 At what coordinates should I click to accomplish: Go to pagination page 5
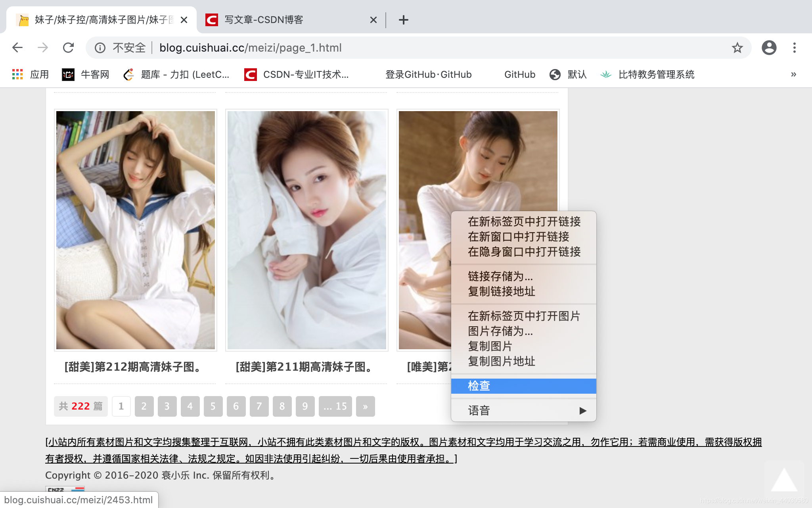[x=213, y=406]
